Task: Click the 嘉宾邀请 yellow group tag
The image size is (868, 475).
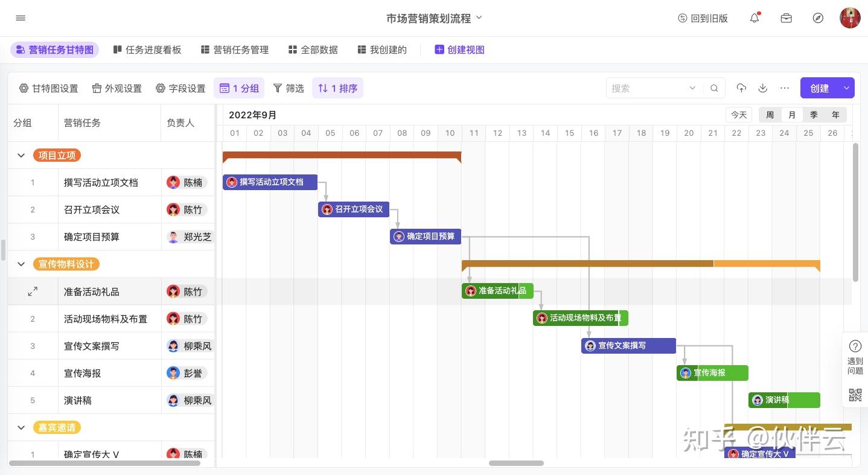Action: click(57, 427)
